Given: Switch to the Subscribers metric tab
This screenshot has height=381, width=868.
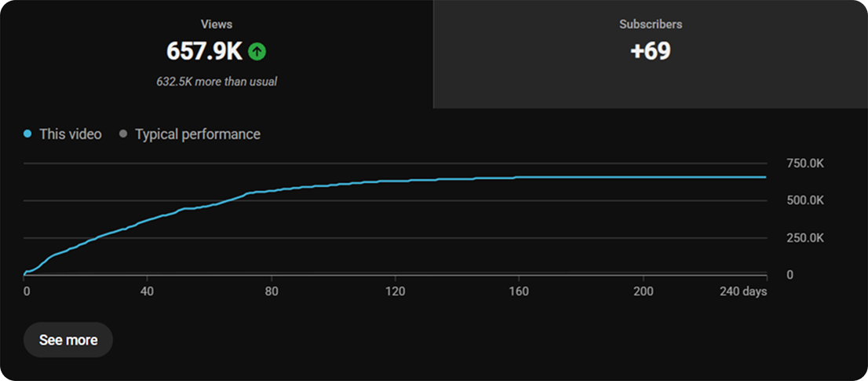Looking at the screenshot, I should pos(651,54).
